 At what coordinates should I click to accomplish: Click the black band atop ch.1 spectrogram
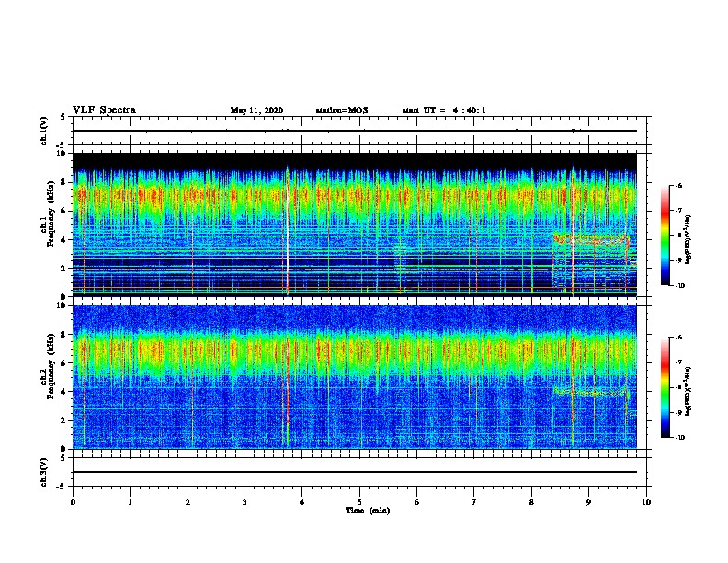click(355, 161)
